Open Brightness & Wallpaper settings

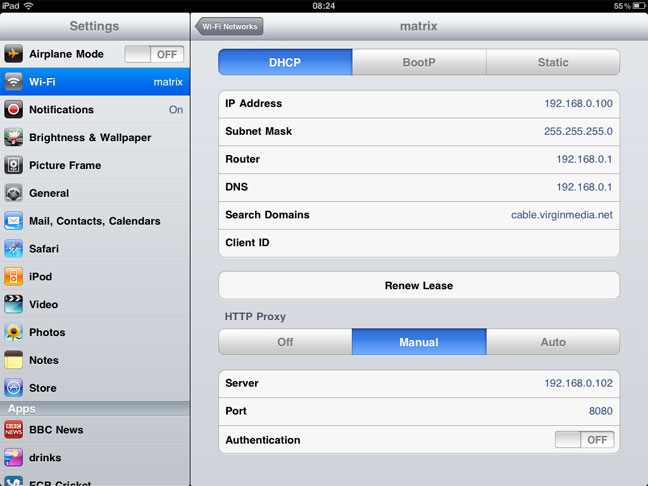95,137
